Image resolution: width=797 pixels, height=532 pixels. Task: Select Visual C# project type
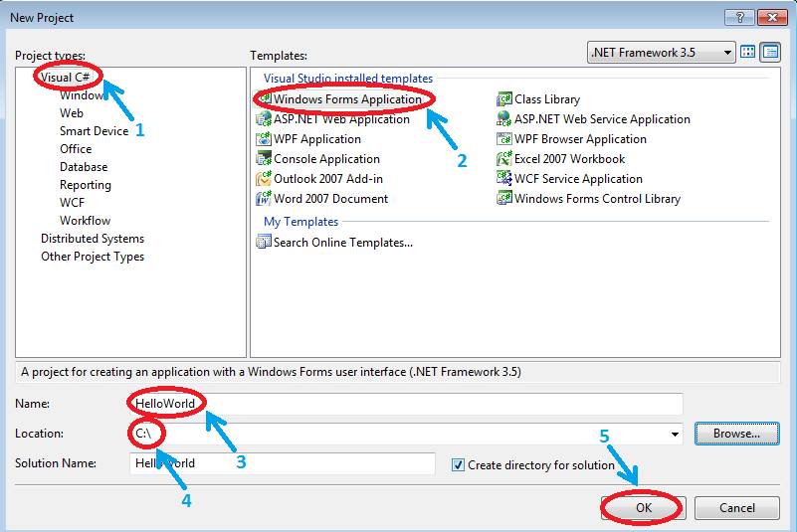tap(66, 78)
